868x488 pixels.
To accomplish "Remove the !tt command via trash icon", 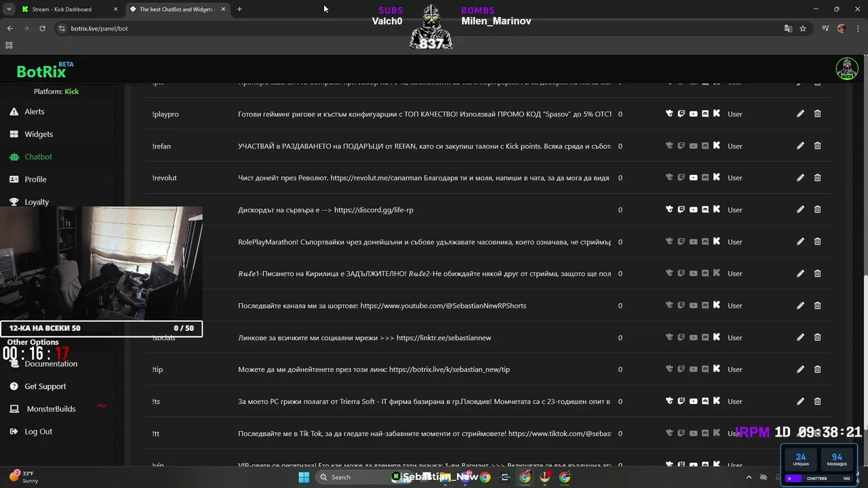I will (817, 433).
